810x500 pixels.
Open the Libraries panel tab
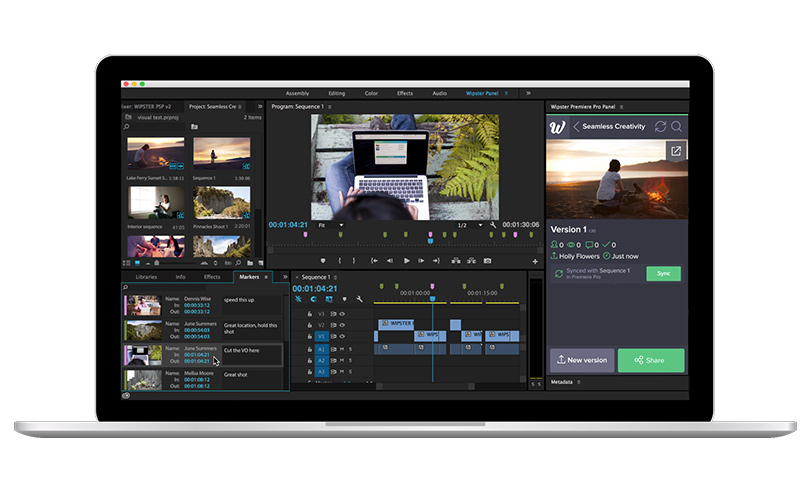[x=146, y=277]
